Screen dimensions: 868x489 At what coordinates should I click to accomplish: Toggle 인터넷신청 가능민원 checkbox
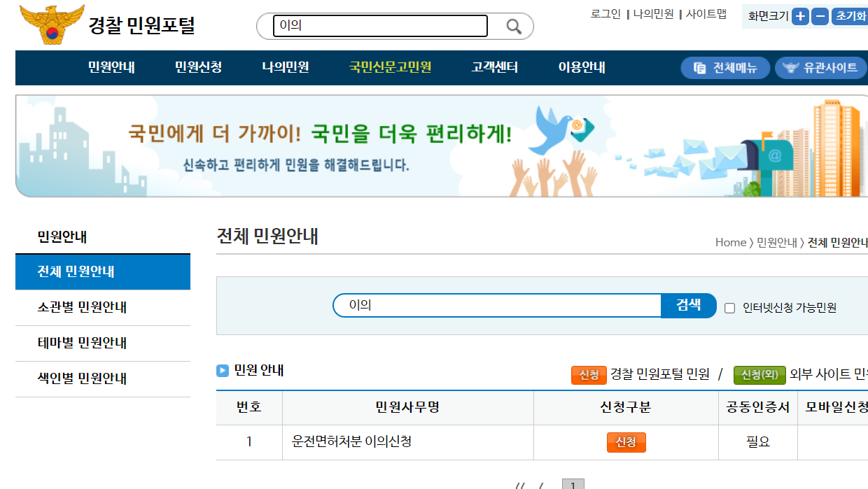[x=729, y=308]
